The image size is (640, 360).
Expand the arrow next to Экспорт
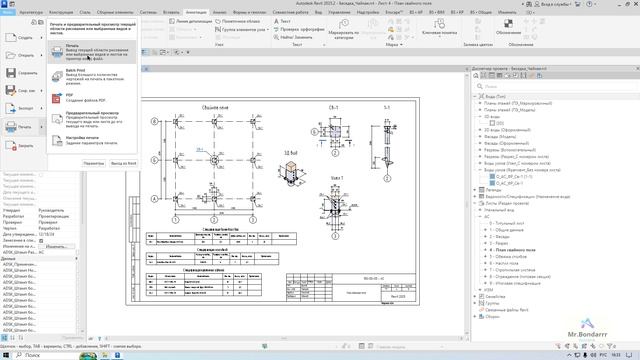pos(41,108)
